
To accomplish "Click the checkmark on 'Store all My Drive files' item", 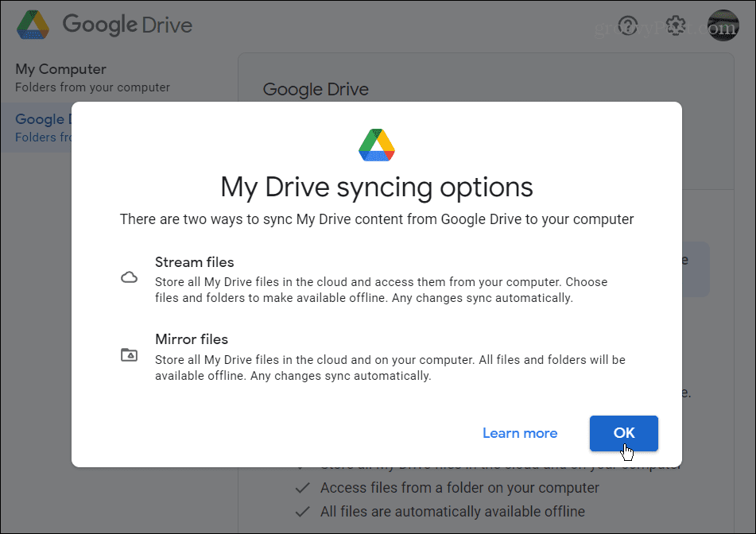I will click(x=303, y=466).
